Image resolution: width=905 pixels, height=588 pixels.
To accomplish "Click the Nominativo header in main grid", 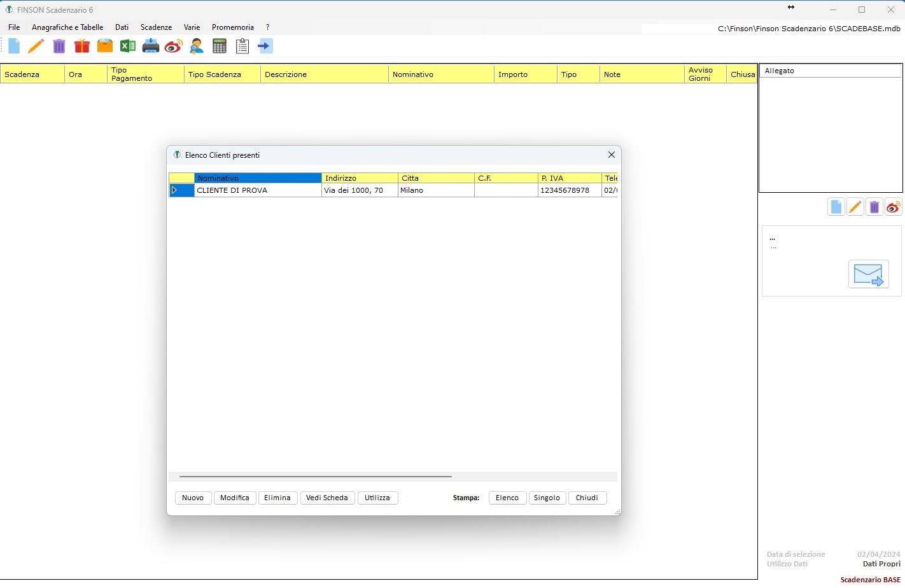I will 441,74.
